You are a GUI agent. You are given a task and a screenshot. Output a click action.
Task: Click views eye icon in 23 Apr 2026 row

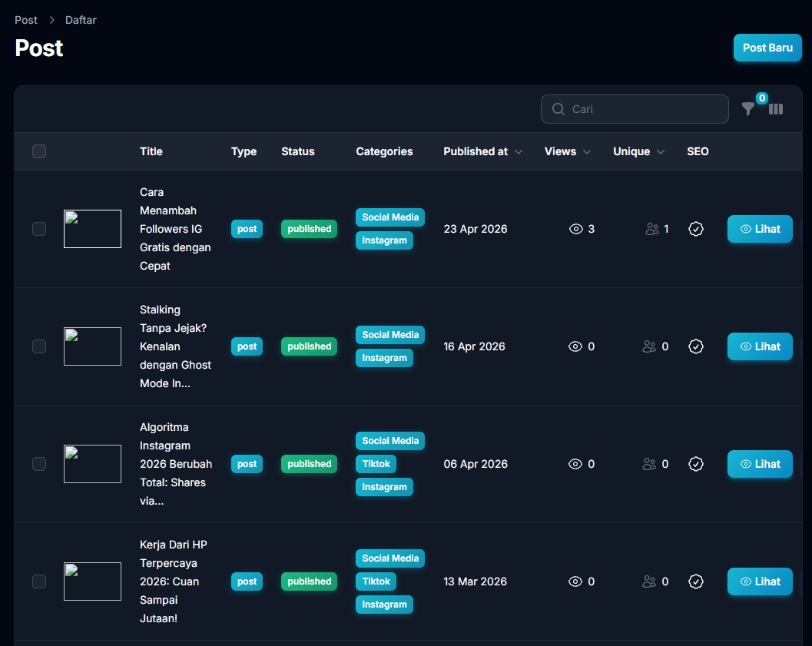click(x=576, y=229)
